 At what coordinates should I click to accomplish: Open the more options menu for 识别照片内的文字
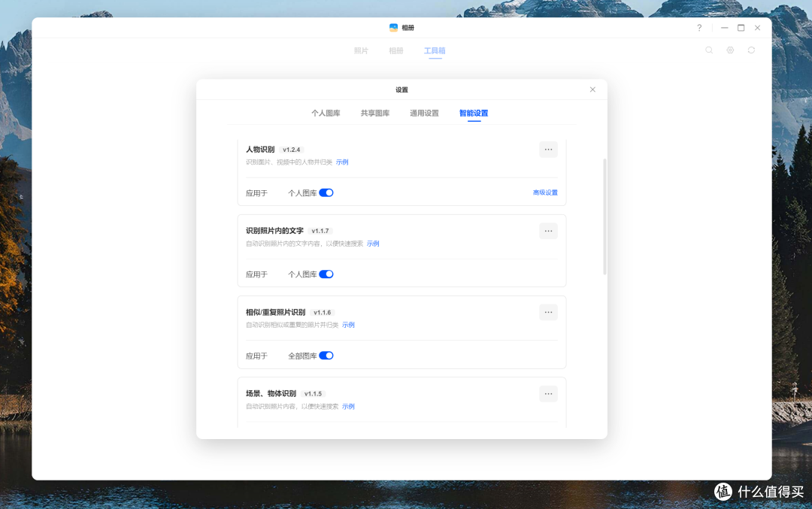[x=548, y=231]
